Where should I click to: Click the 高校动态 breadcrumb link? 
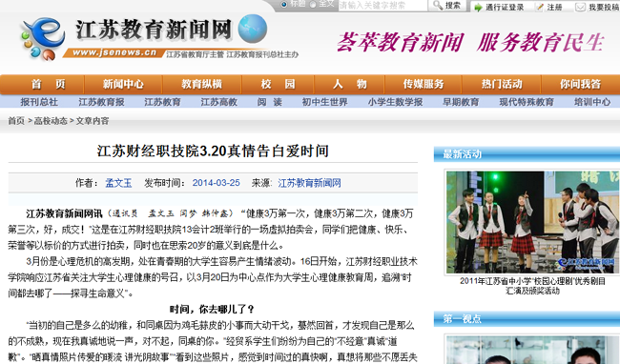[51, 121]
